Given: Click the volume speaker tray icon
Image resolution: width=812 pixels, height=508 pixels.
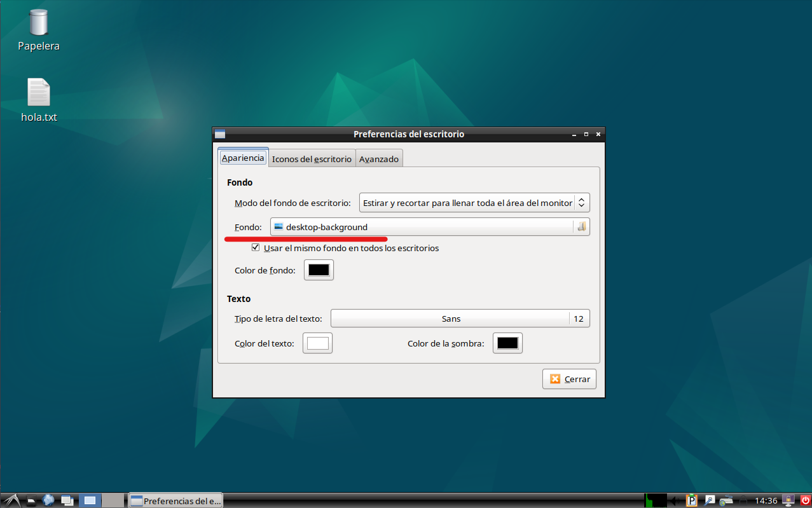Looking at the screenshot, I should (x=675, y=500).
